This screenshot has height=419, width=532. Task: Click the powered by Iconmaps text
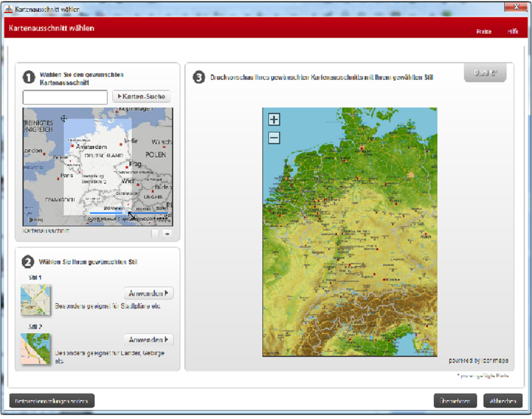pos(478,360)
